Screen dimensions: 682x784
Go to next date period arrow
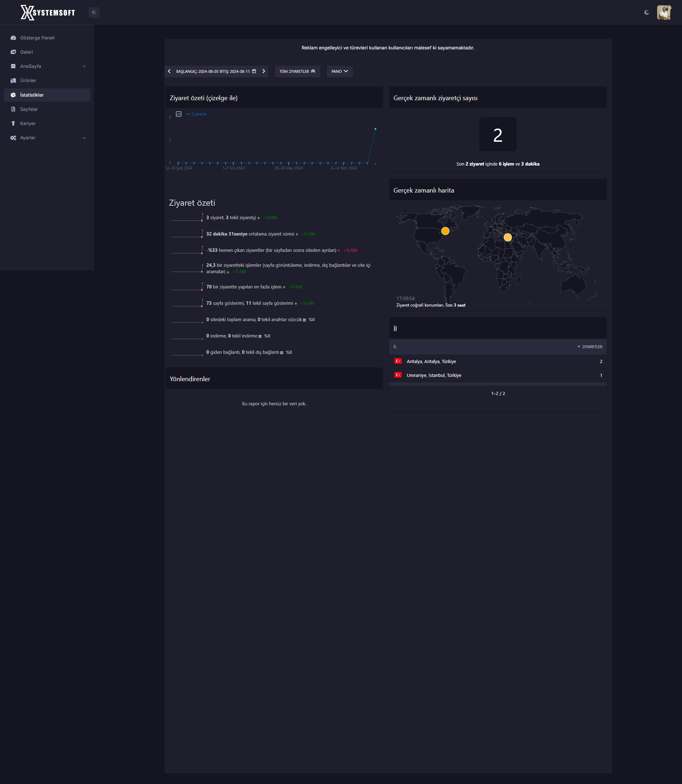point(263,71)
